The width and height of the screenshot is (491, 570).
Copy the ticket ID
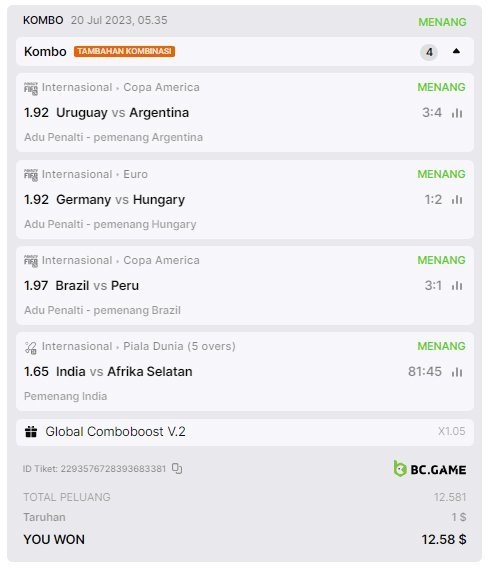coord(177,469)
